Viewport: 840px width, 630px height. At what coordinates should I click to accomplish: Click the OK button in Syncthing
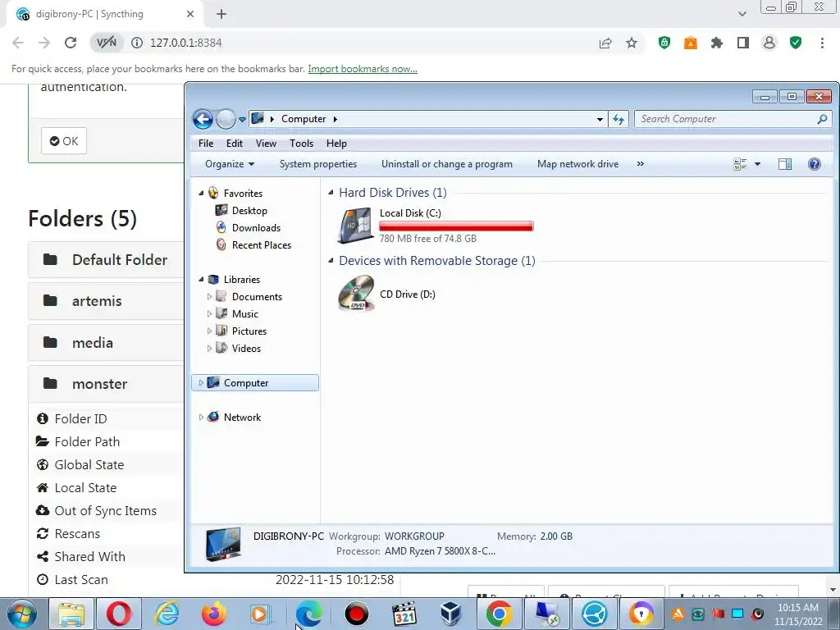[x=64, y=141]
